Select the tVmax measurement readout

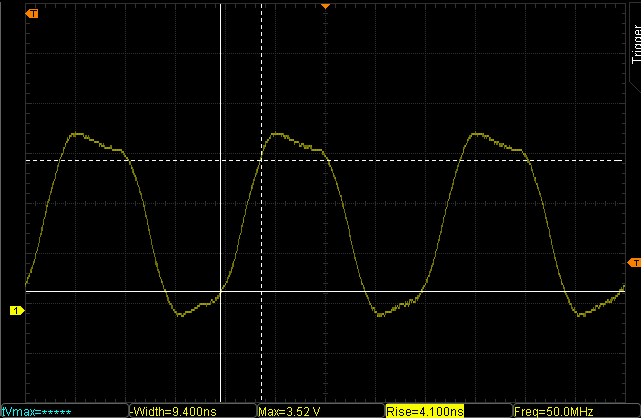point(65,411)
